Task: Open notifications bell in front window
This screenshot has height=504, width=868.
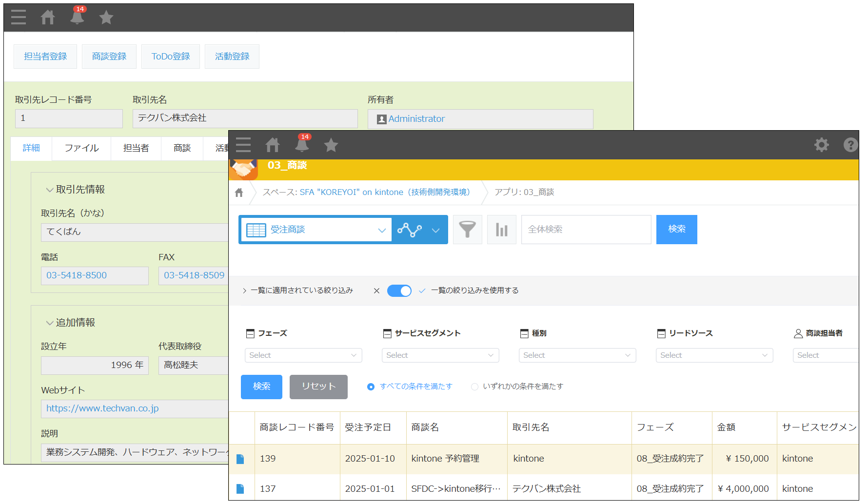Action: [x=302, y=145]
